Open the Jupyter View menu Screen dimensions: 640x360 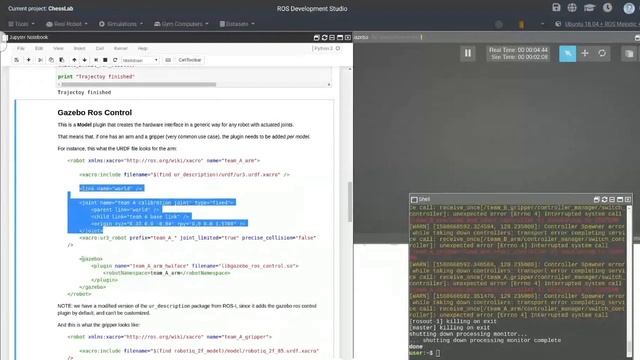click(58, 48)
